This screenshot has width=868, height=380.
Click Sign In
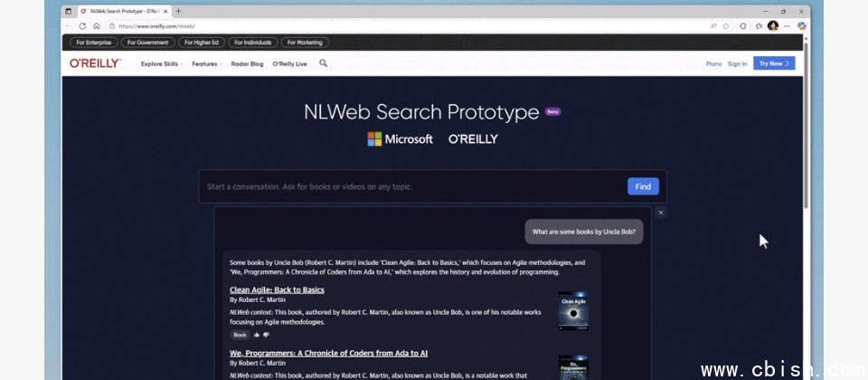(x=738, y=63)
